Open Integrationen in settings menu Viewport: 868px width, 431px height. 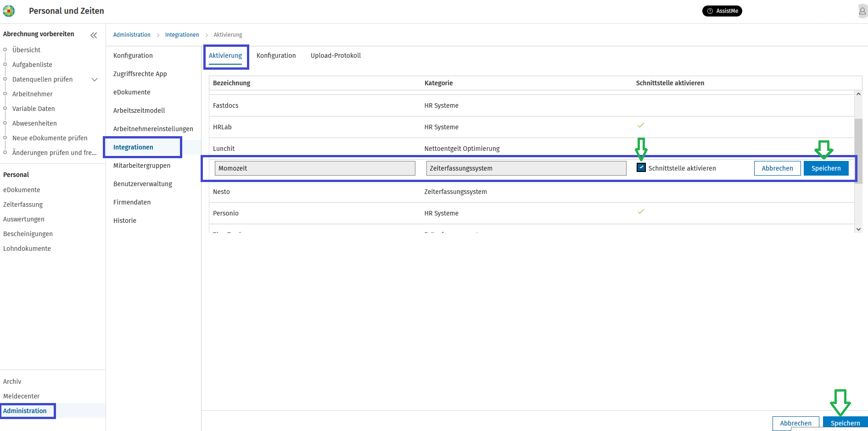133,147
